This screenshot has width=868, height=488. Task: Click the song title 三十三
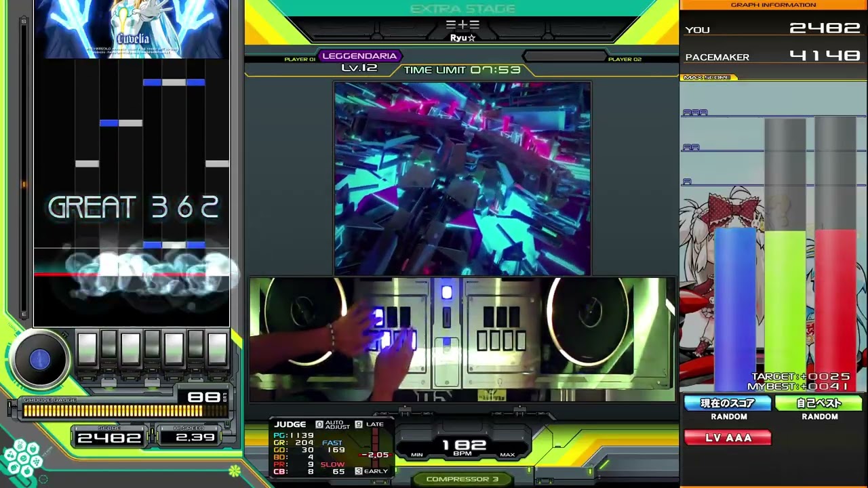(x=462, y=24)
